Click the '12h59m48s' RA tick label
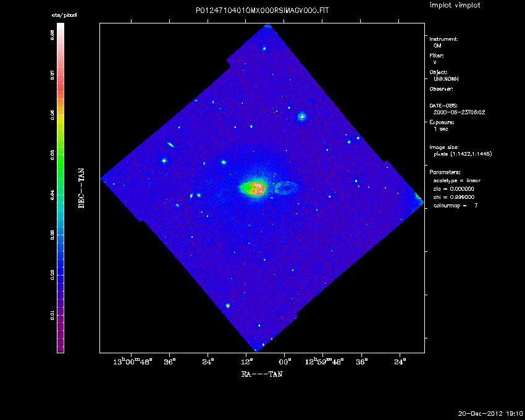This screenshot has width=525, height=420. (324, 362)
